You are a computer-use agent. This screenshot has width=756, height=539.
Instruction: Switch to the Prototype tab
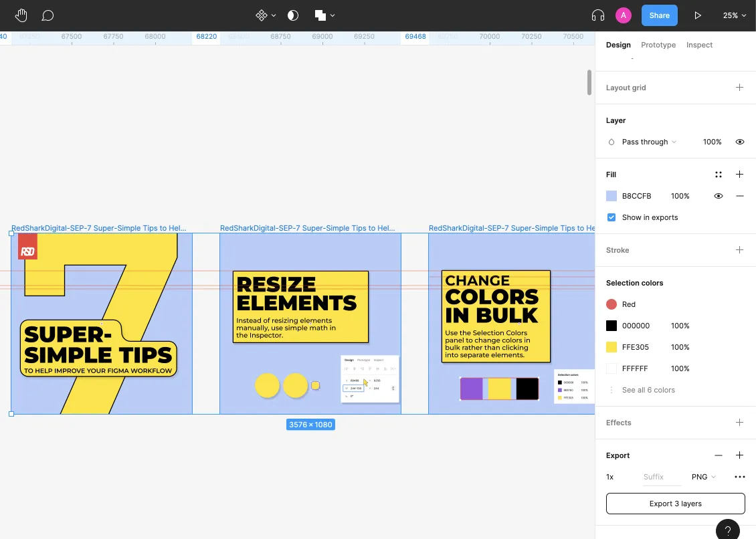pyautogui.click(x=658, y=45)
